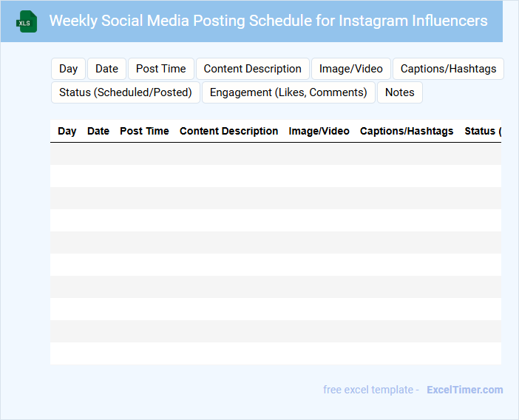Select the Date tag button
Screen dimensions: 519x420
tap(106, 69)
